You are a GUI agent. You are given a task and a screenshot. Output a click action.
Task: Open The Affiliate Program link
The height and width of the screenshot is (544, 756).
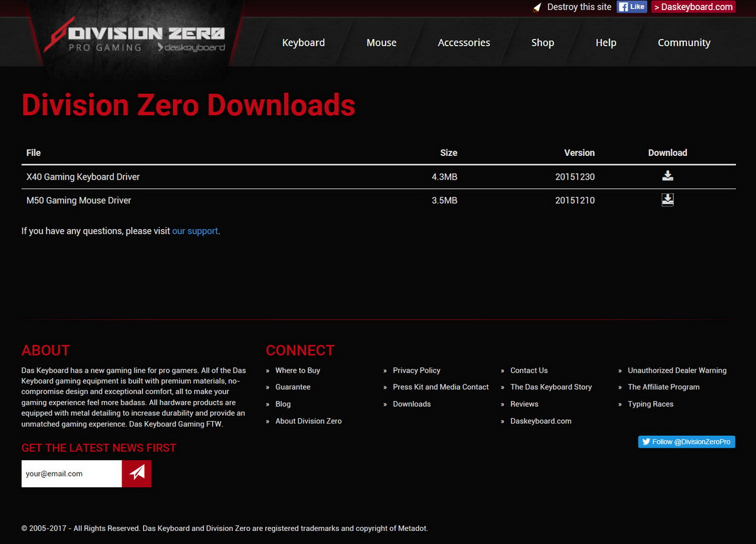[x=663, y=387]
